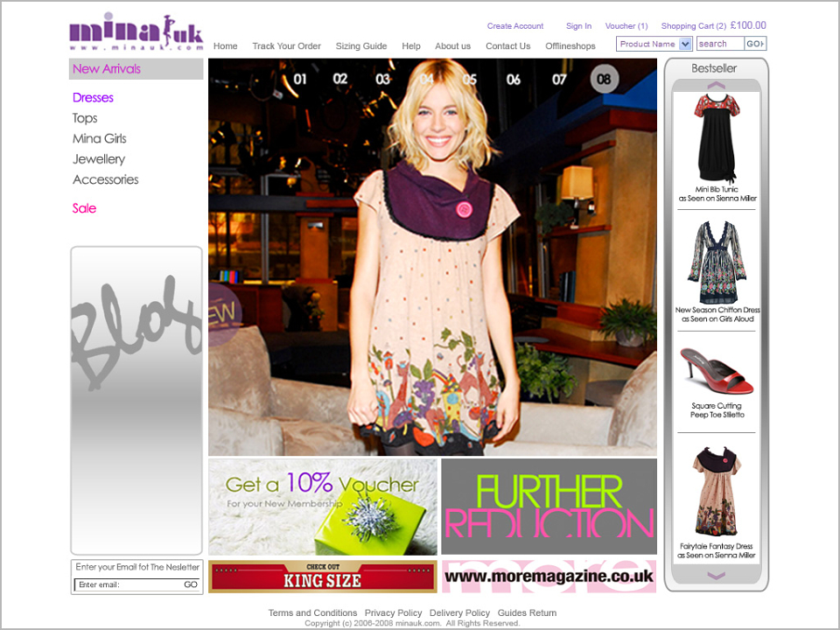
Task: Click the Sign In link
Action: [x=578, y=25]
